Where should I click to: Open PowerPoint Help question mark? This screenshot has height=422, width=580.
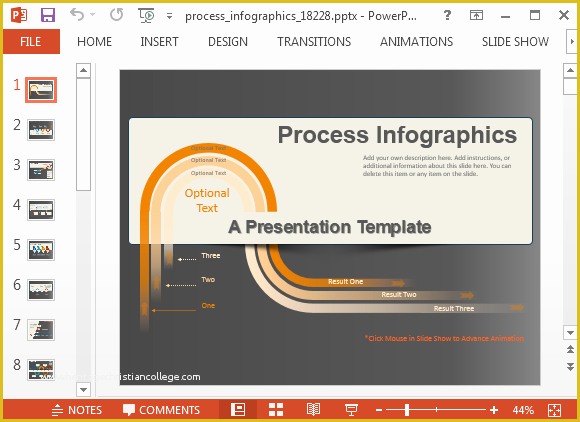[447, 15]
